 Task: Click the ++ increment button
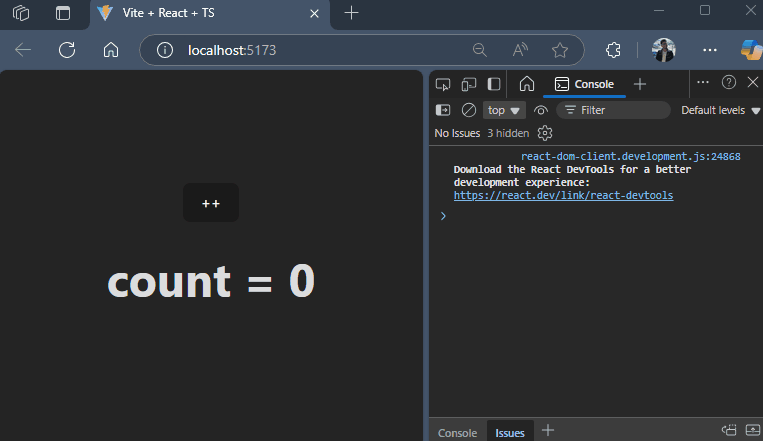pyautogui.click(x=211, y=202)
